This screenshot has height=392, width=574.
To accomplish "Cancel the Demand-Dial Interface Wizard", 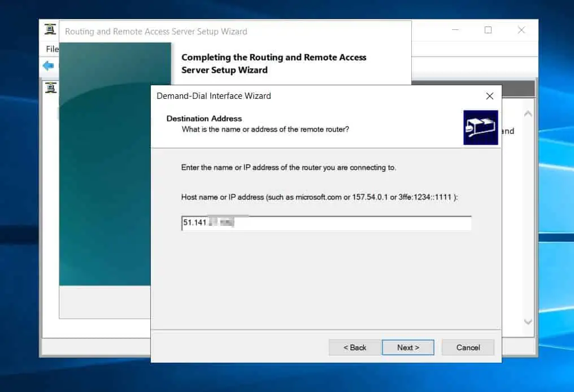I will tap(468, 347).
